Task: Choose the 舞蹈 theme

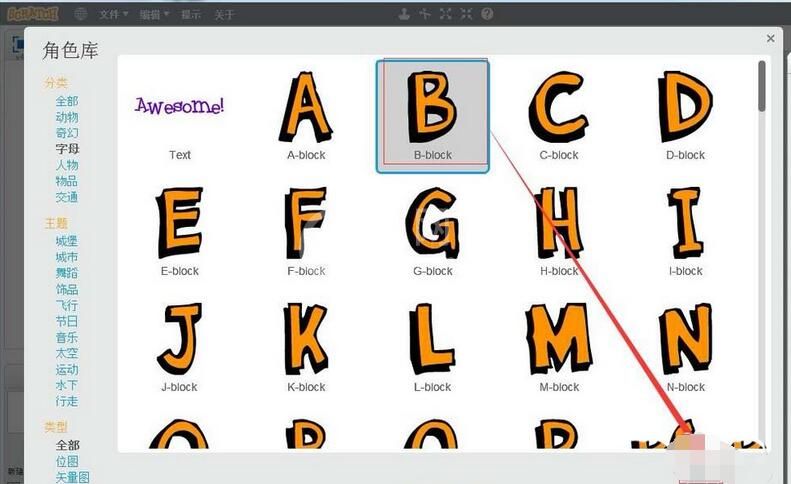Action: tap(67, 273)
